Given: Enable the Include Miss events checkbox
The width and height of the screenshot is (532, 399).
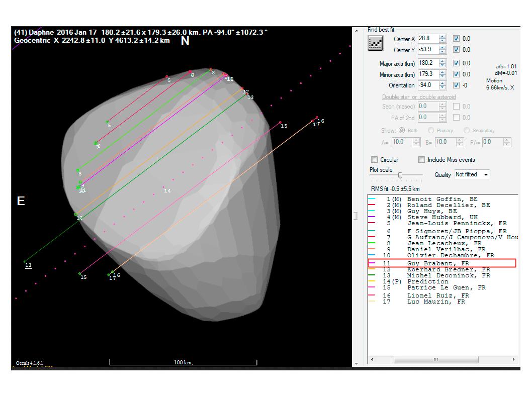Looking at the screenshot, I should click(421, 160).
